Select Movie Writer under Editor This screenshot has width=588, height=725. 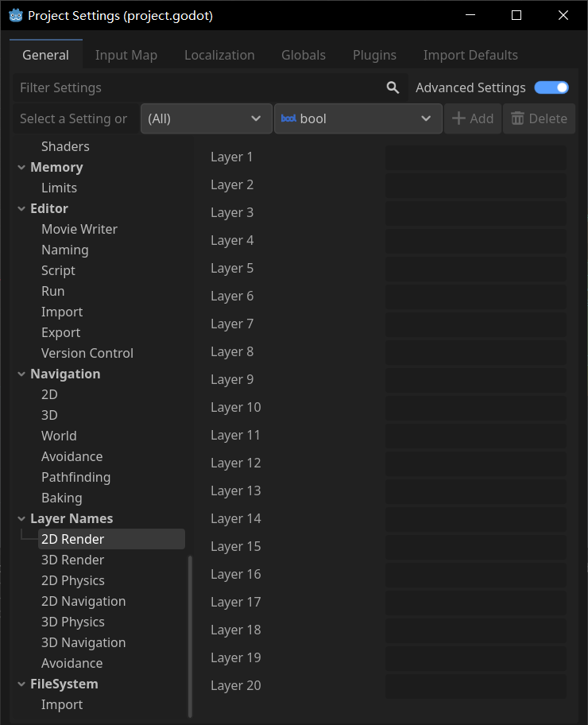[x=79, y=229]
